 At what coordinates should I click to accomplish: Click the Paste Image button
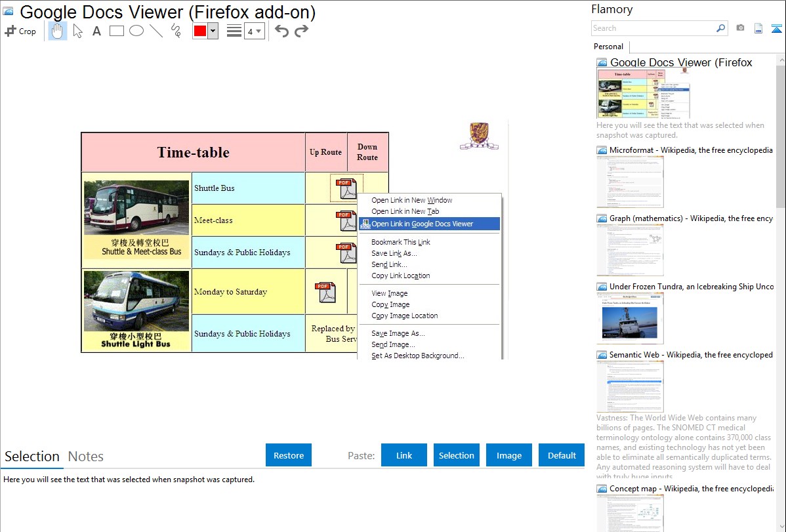508,455
